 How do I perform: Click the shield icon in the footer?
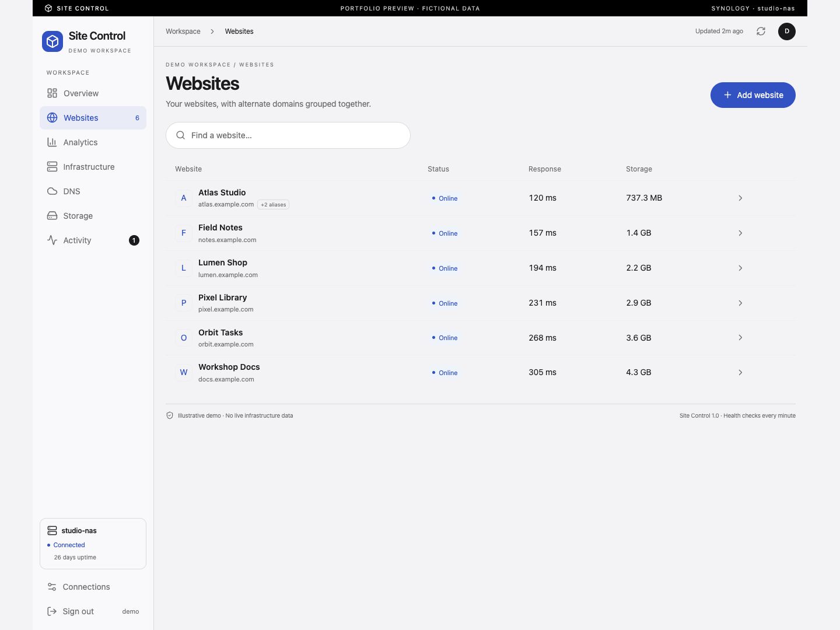[170, 415]
